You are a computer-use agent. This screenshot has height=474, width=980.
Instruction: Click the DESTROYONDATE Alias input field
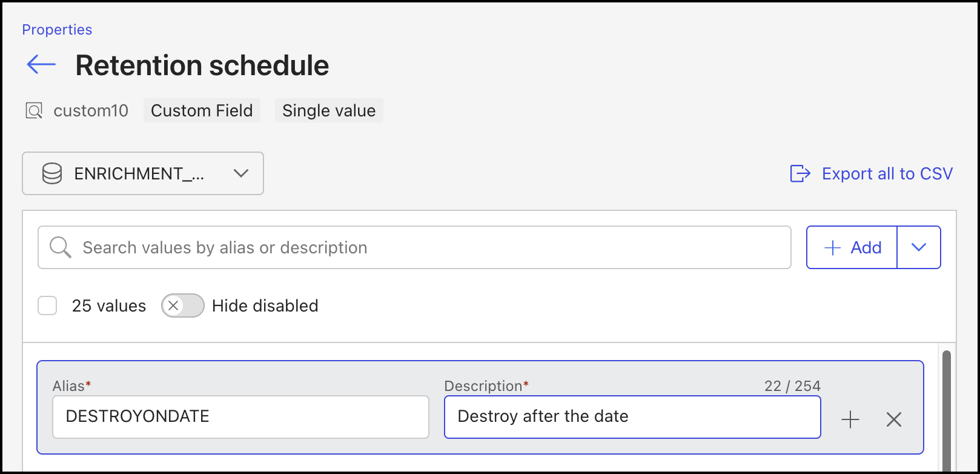pyautogui.click(x=240, y=417)
